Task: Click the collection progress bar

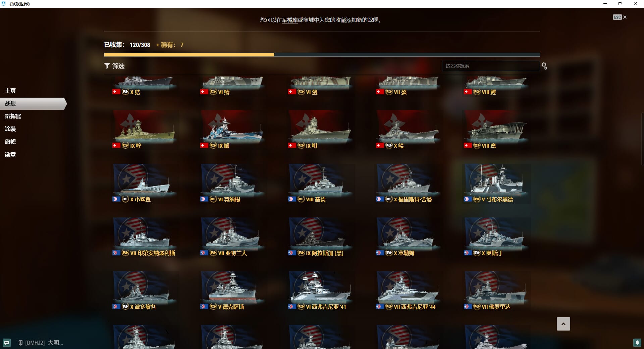Action: (322, 55)
